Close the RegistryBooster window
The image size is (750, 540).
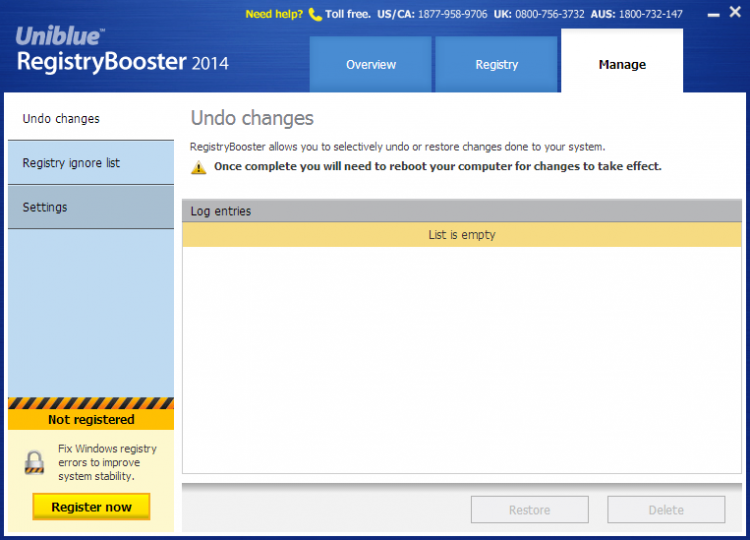point(735,11)
